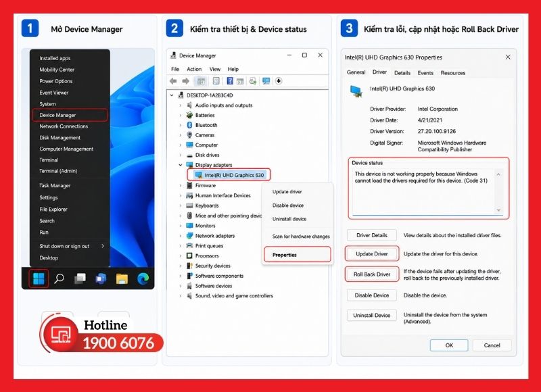
Task: Click Cancel in the Properties dialog
Action: click(492, 345)
